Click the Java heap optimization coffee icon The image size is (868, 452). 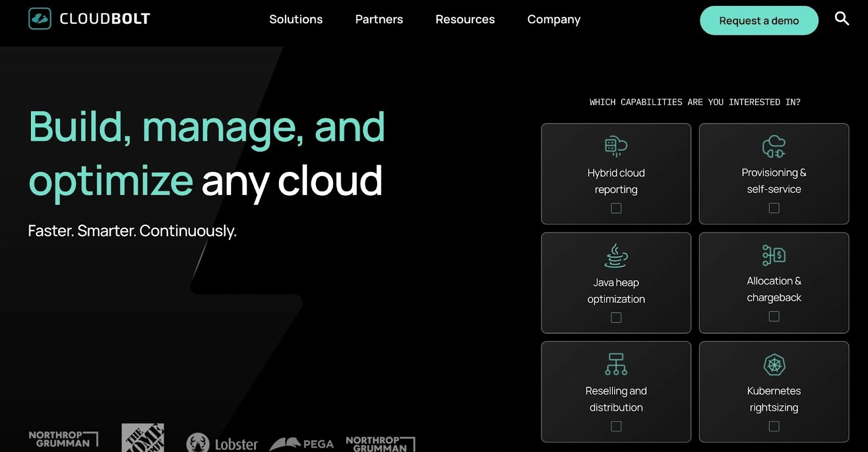point(616,256)
